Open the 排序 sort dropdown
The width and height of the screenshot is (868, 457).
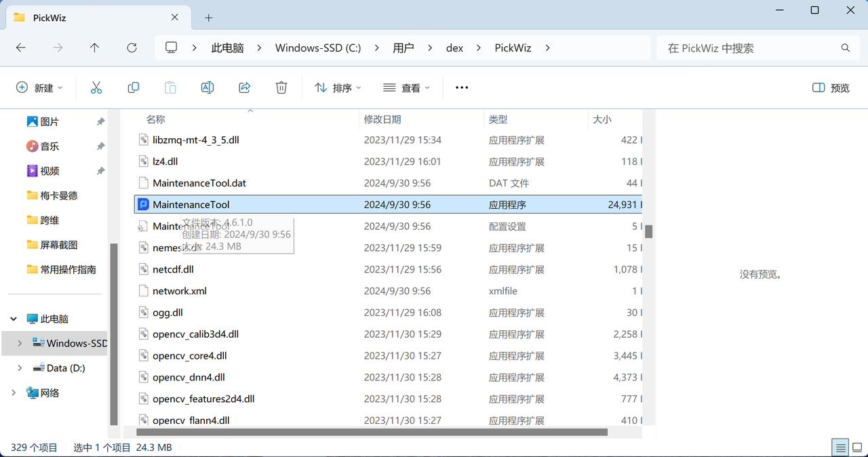point(337,87)
